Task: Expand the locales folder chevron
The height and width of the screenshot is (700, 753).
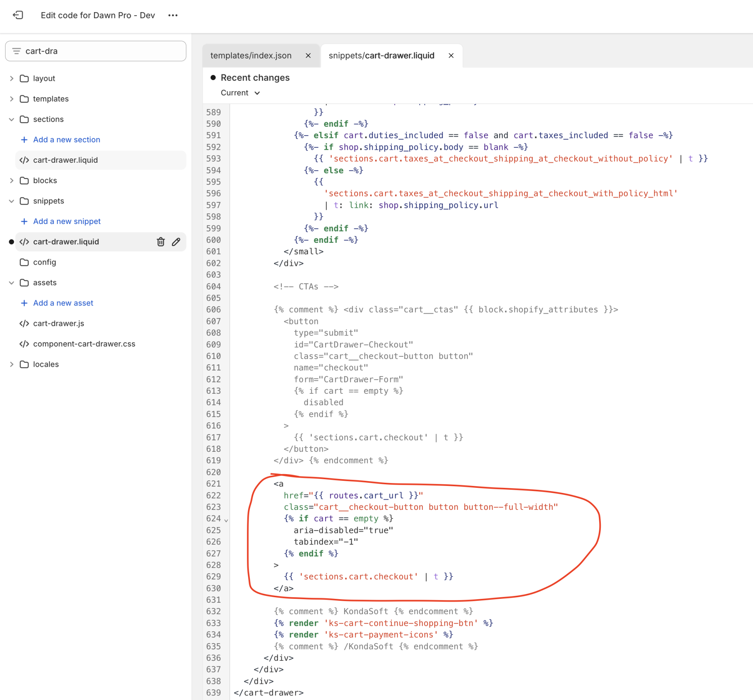Action: (12, 364)
